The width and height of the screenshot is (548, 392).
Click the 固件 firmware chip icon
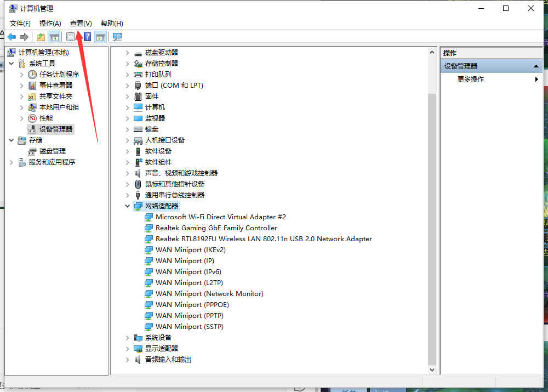(x=138, y=96)
